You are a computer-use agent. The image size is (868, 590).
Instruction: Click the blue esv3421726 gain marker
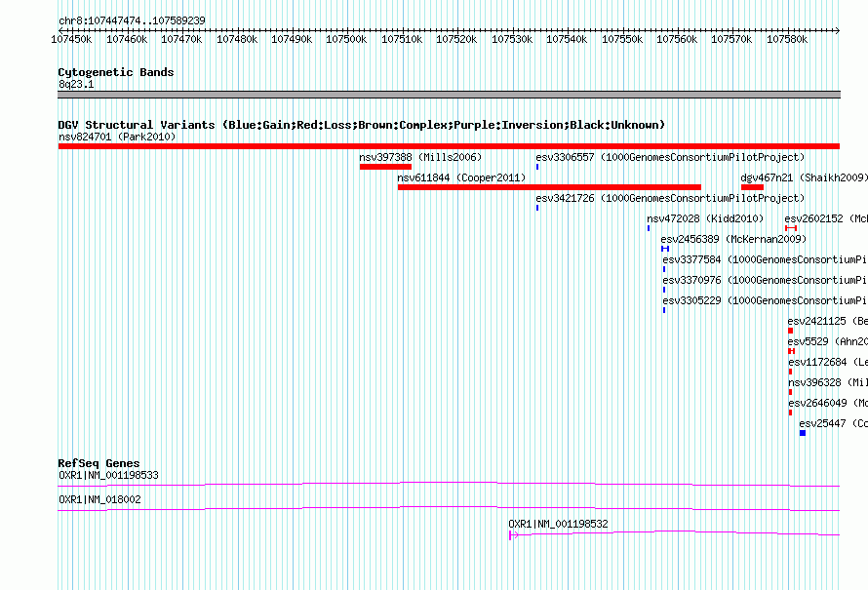pyautogui.click(x=537, y=208)
